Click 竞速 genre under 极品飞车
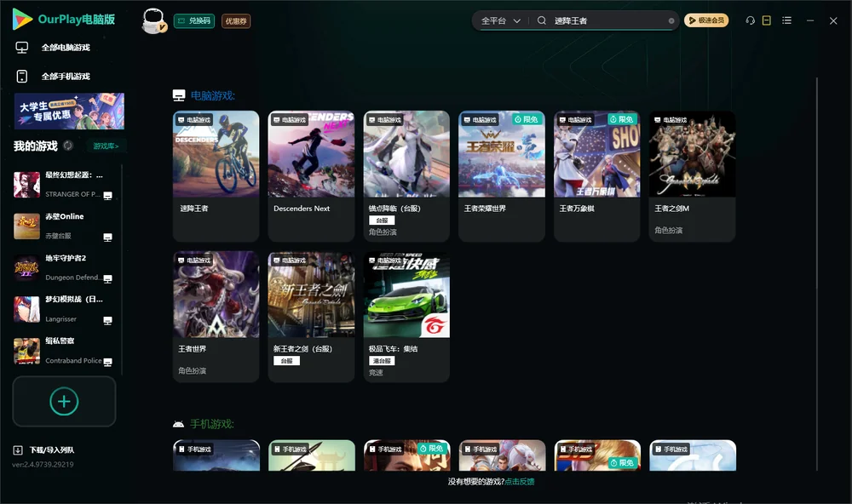852x504 pixels. [x=376, y=373]
